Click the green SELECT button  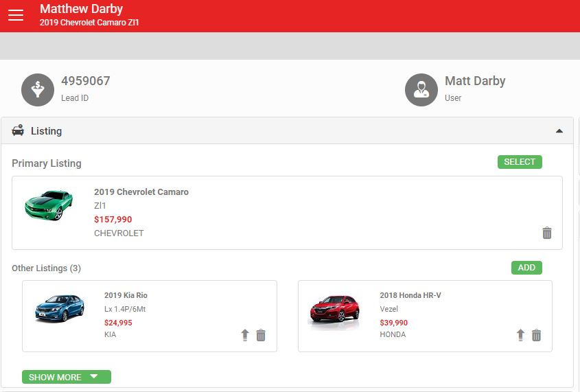click(x=520, y=162)
